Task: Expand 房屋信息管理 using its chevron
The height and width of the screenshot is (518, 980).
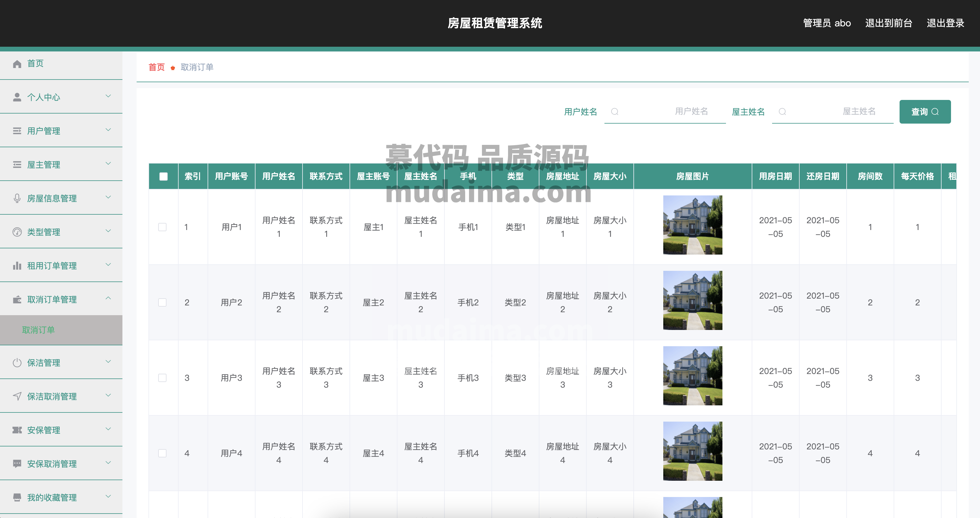Action: tap(108, 197)
